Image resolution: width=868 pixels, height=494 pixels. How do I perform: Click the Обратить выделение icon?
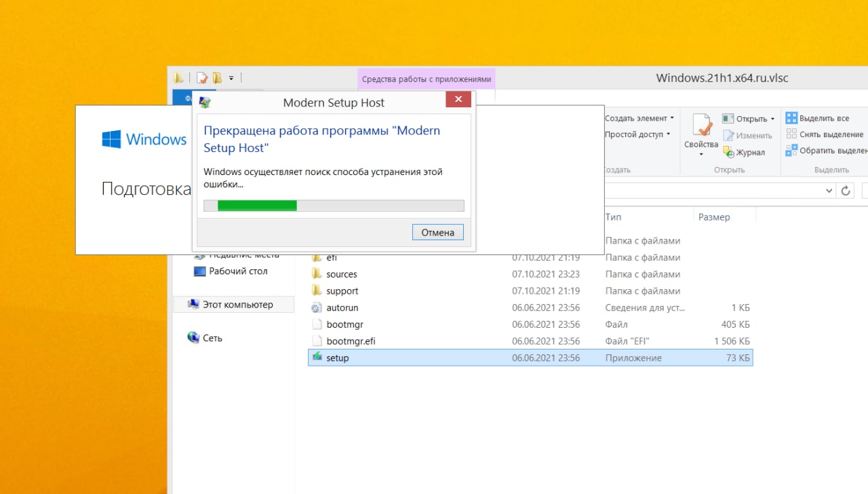(x=791, y=151)
